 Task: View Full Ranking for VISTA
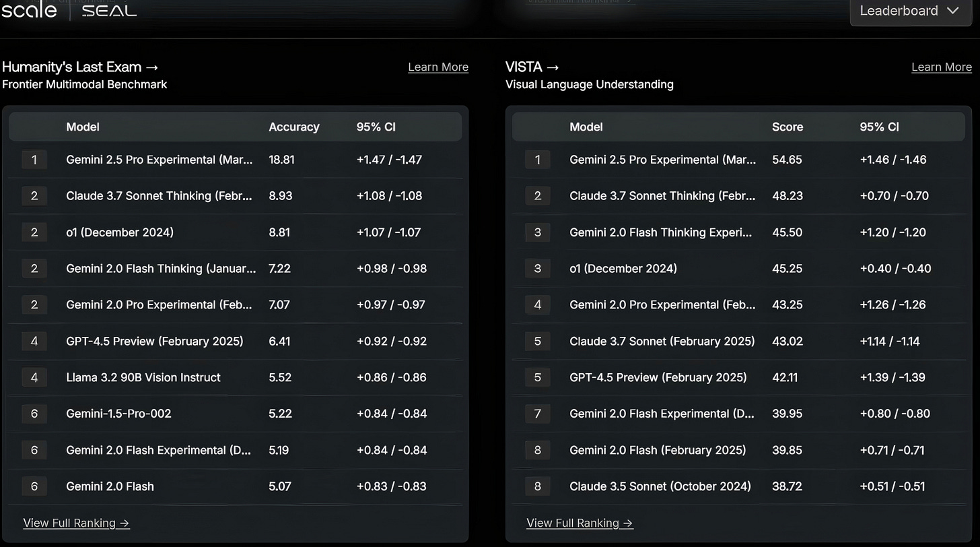click(x=580, y=523)
